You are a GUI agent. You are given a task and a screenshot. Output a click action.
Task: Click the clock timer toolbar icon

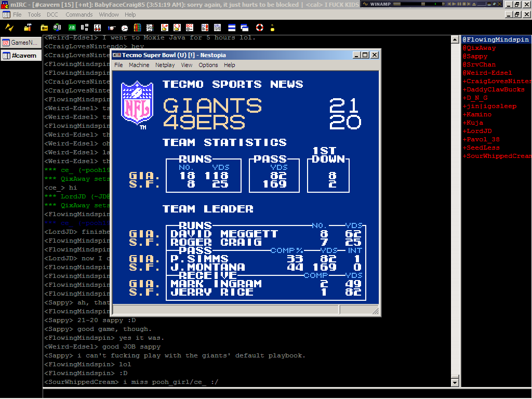(x=125, y=28)
